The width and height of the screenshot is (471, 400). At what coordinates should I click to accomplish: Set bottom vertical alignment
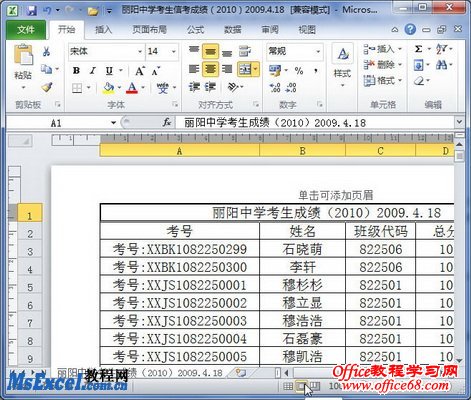click(x=227, y=52)
